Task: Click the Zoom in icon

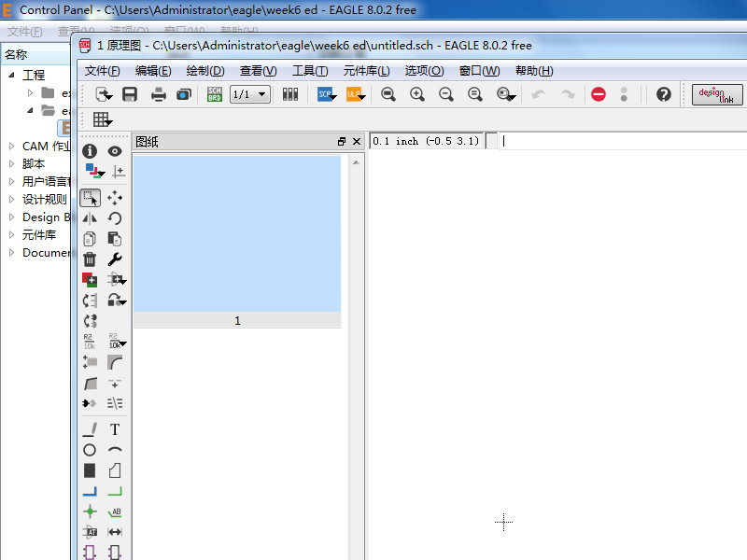Action: 417,94
